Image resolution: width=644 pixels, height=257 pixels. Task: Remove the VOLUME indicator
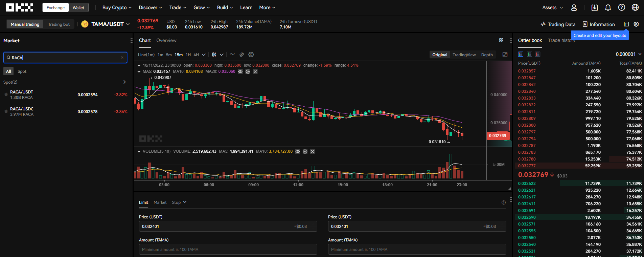coord(313,151)
